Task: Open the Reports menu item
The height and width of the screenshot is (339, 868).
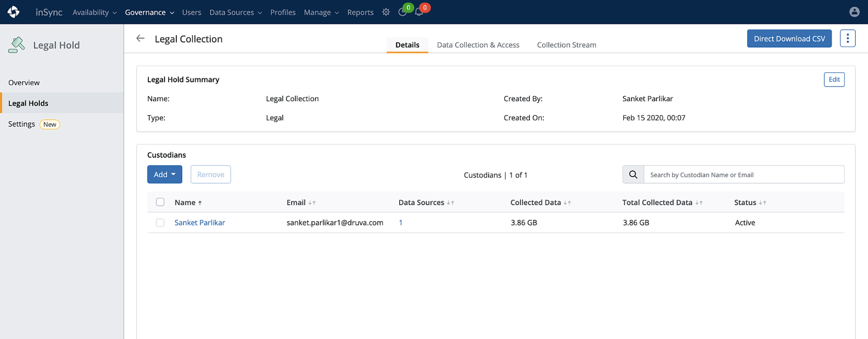Action: coord(360,12)
